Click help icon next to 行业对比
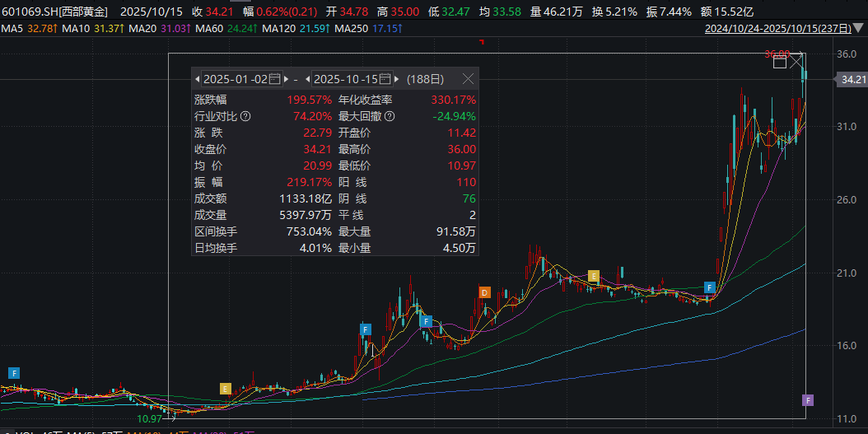The height and width of the screenshot is (434, 868). point(245,116)
